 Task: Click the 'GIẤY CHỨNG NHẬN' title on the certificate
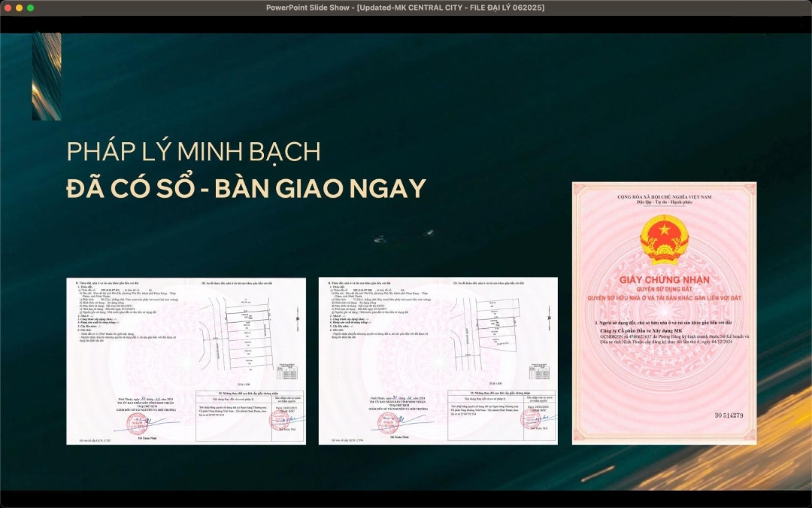pos(664,280)
